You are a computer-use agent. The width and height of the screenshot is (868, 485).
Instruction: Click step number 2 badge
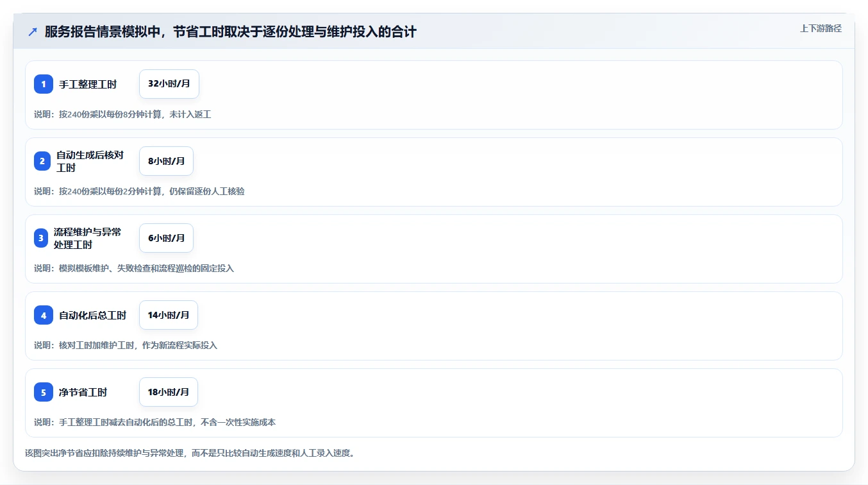[42, 161]
